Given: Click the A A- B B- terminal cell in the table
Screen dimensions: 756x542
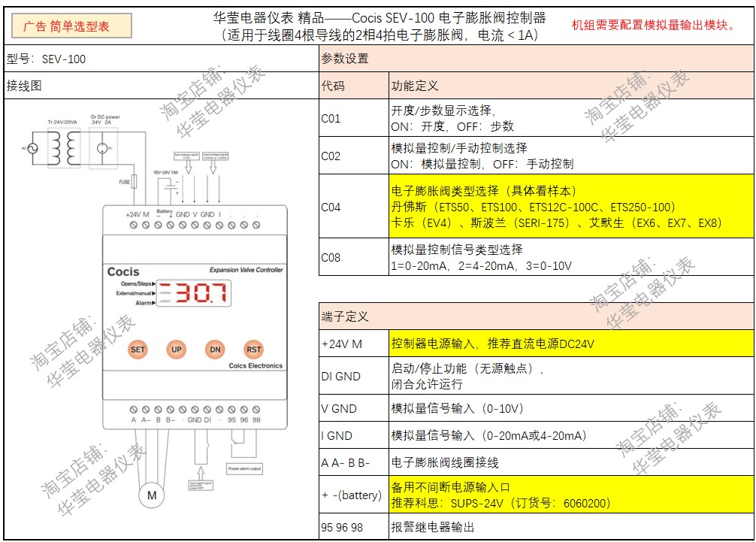Looking at the screenshot, I should 354,462.
